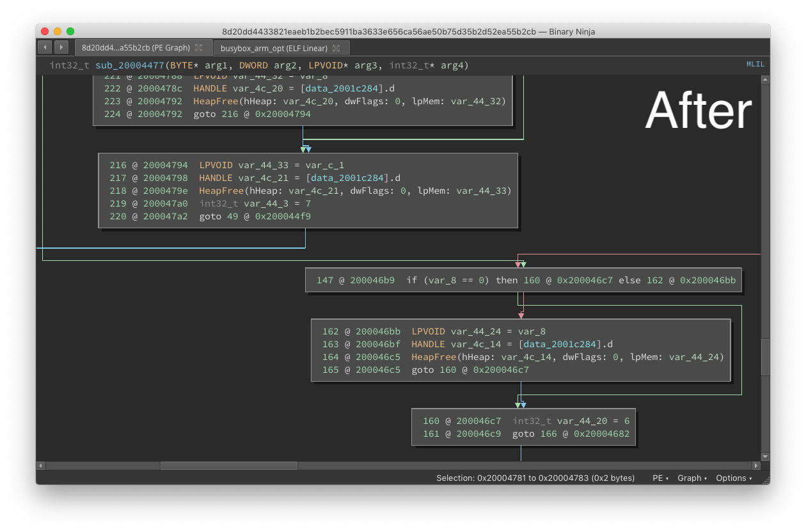Expand the Options menu in status bar
806x532 pixels.
tap(734, 478)
